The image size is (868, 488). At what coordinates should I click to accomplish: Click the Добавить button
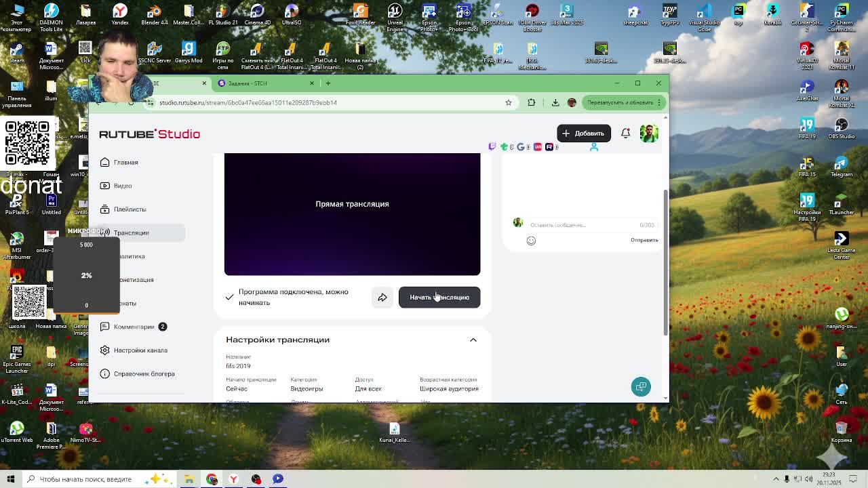coord(583,134)
